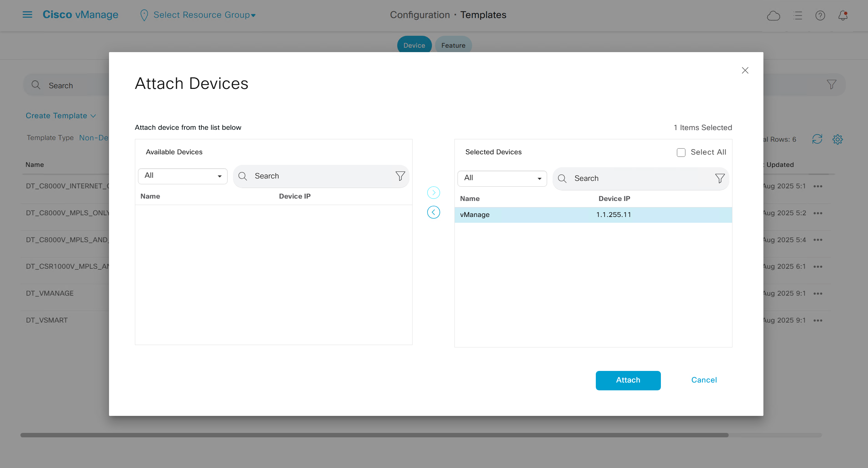Screen dimensions: 868x468
Task: Click the move-left arrow between device lists
Action: pos(433,212)
